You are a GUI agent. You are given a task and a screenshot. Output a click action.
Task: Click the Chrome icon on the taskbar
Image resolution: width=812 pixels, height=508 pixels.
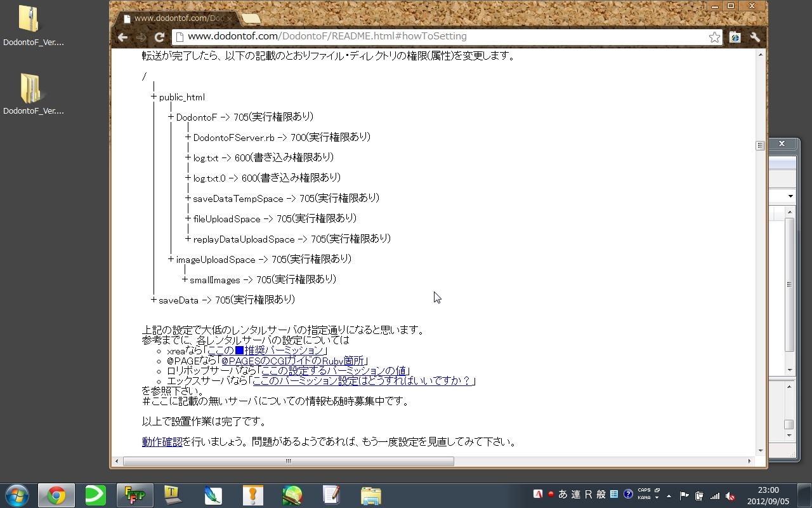tap(56, 495)
